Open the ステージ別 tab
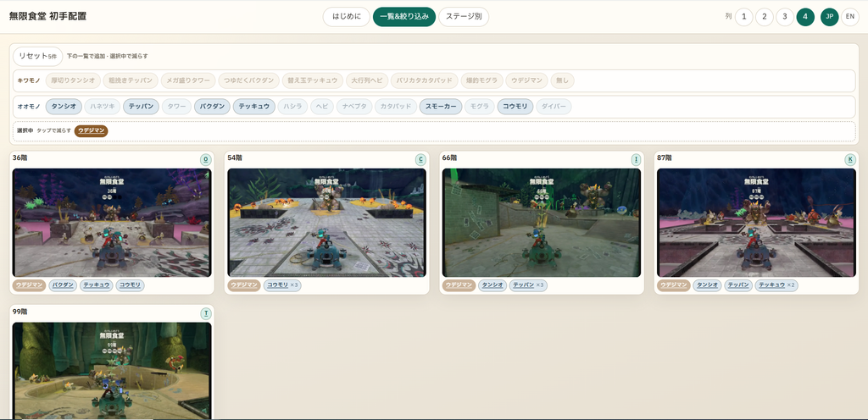 click(x=464, y=17)
